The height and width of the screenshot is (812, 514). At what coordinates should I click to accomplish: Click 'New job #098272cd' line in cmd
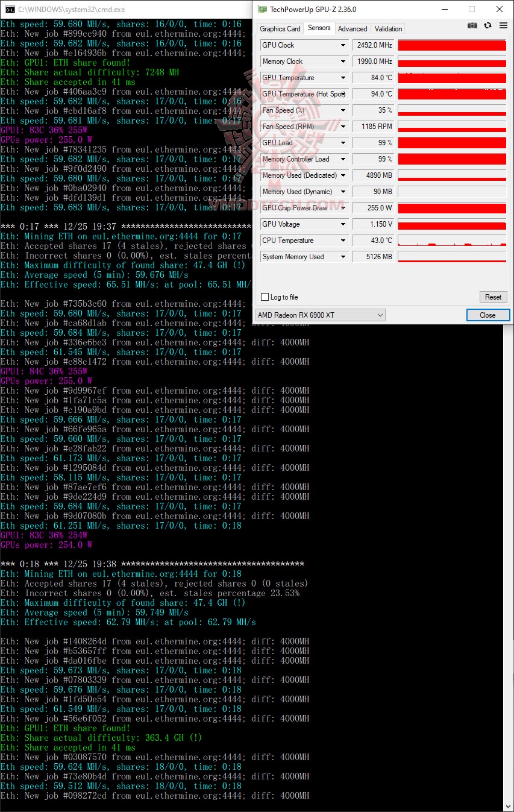click(x=154, y=796)
